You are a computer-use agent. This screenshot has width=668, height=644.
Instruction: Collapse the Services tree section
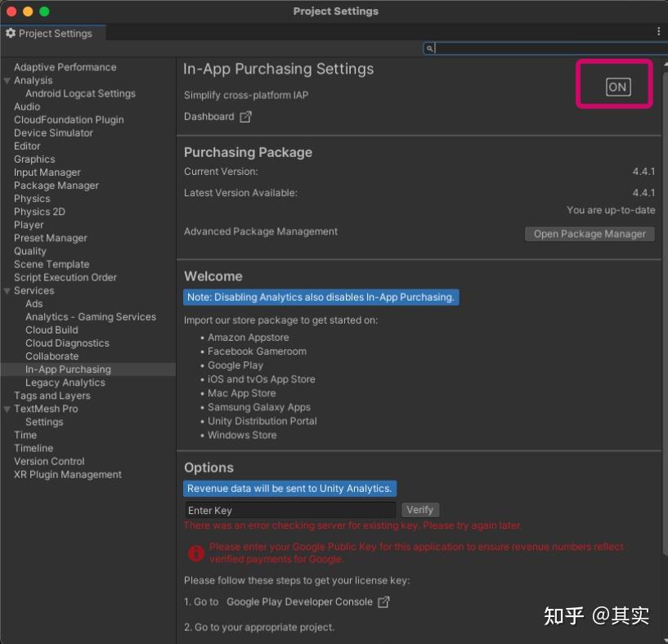(x=7, y=290)
